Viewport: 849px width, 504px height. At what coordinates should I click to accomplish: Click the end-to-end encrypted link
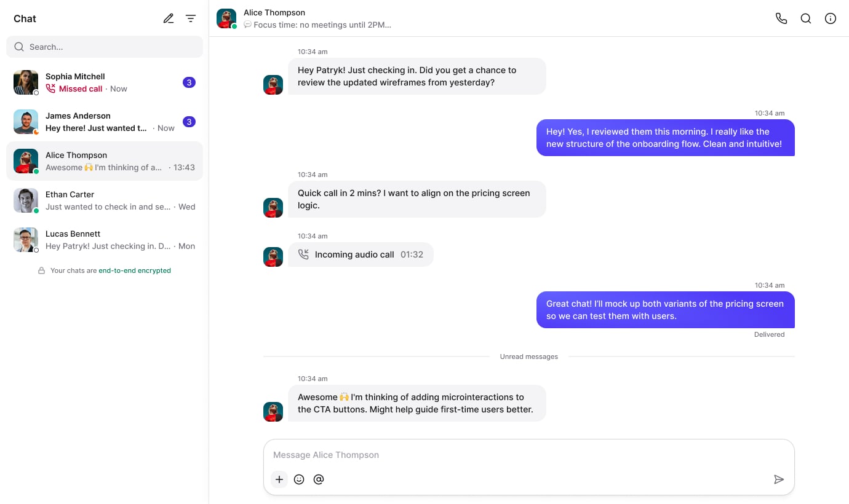[135, 270]
